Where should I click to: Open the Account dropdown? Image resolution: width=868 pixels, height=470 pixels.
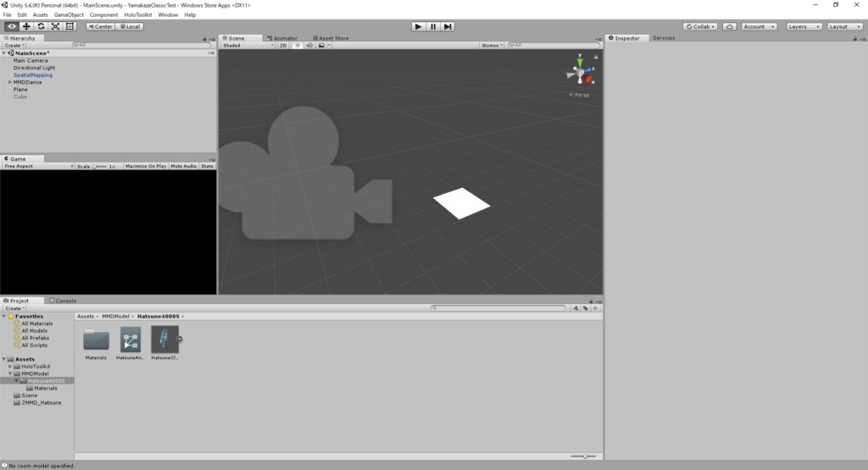pyautogui.click(x=759, y=26)
